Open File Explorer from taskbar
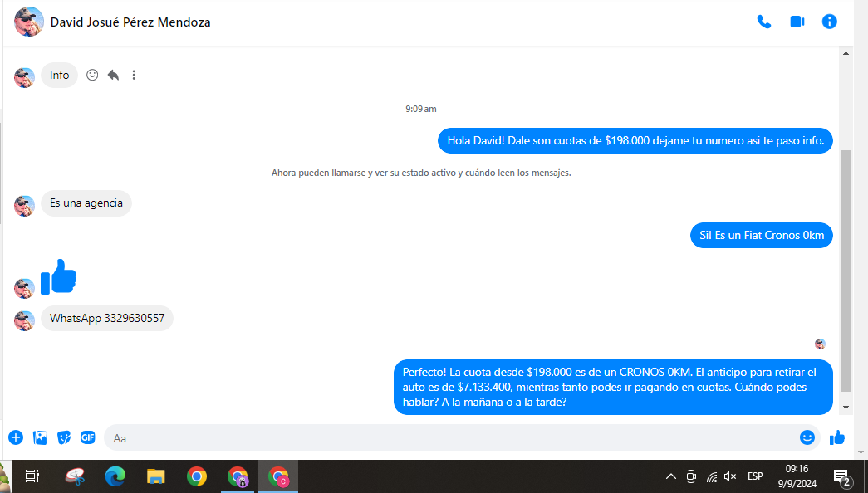 [x=156, y=476]
